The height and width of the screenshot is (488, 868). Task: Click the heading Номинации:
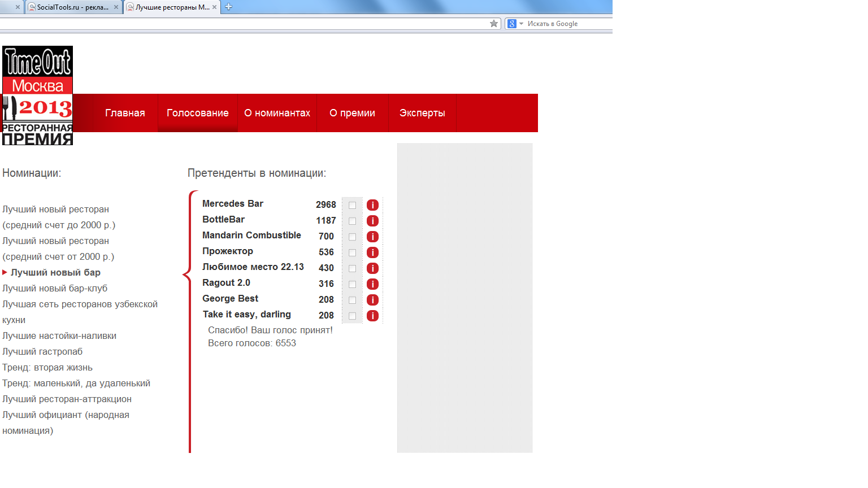coord(32,173)
